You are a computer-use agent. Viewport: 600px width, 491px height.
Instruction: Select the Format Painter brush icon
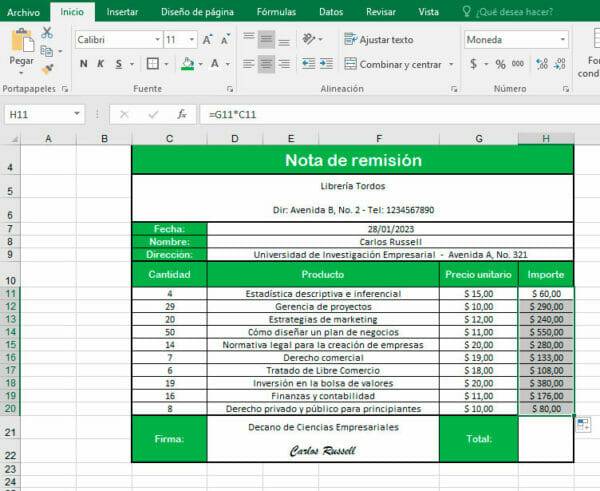pyautogui.click(x=47, y=69)
